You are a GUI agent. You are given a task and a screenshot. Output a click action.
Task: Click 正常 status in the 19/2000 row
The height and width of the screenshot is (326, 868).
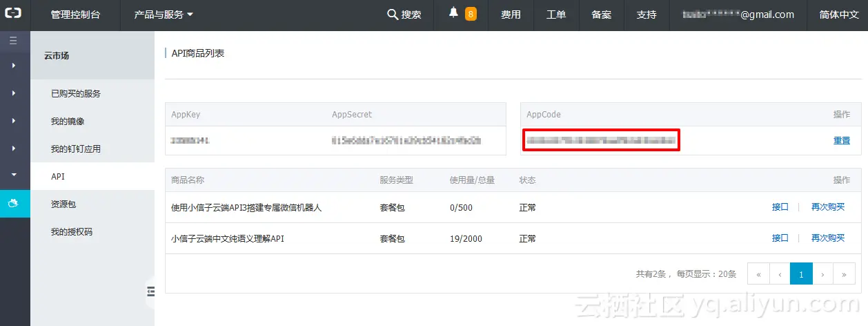(x=528, y=238)
